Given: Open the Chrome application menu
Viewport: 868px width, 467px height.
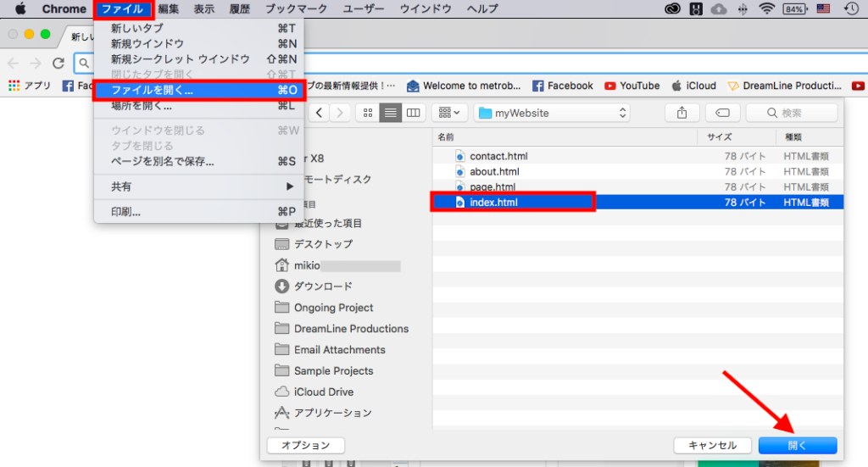Looking at the screenshot, I should 64,8.
